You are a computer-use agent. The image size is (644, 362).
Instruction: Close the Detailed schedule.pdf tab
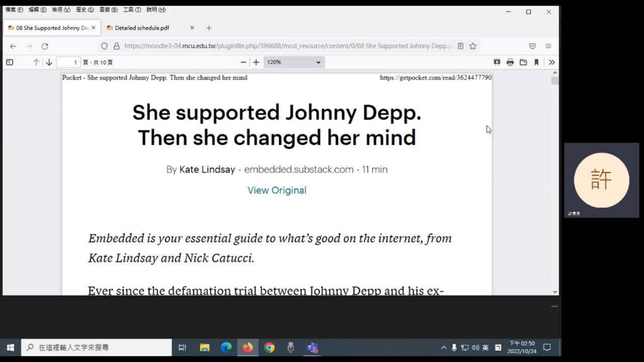tap(192, 28)
